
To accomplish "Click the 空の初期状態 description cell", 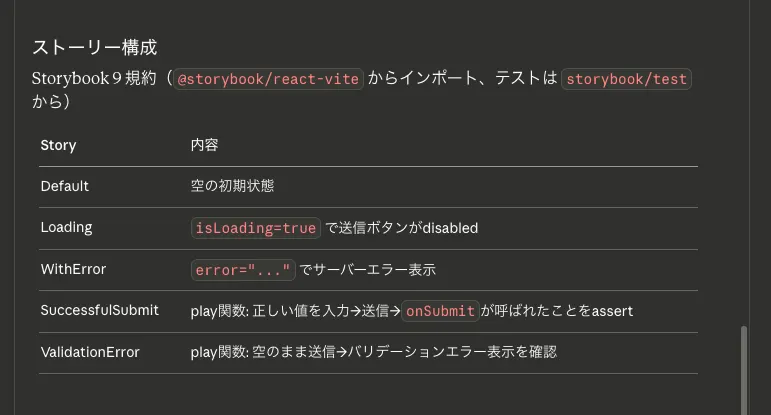I will [232, 186].
